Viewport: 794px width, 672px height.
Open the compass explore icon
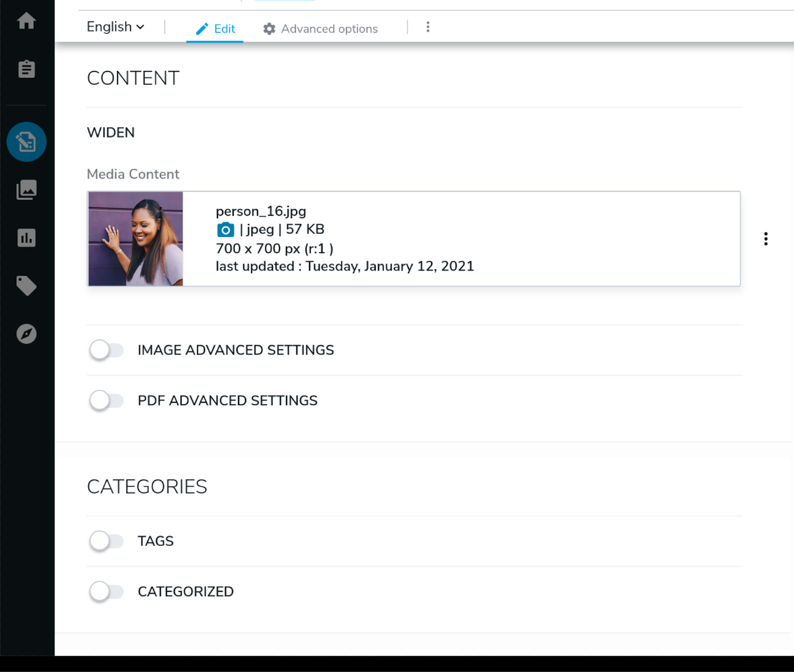point(26,334)
